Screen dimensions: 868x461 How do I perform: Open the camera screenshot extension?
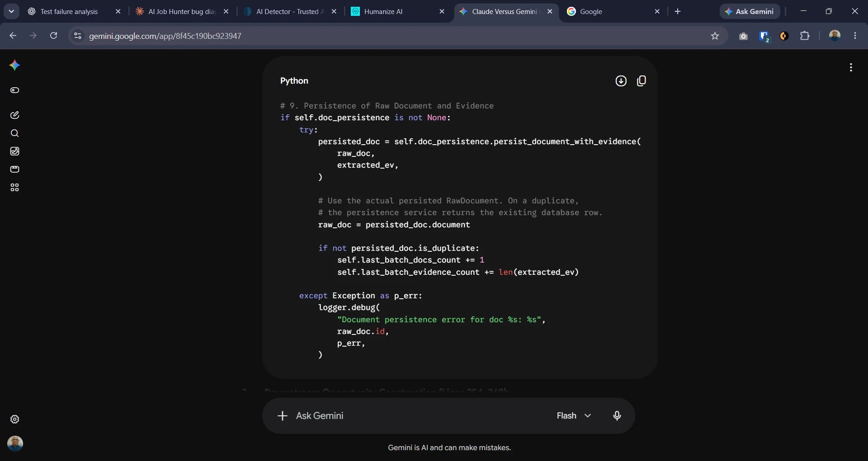(743, 36)
